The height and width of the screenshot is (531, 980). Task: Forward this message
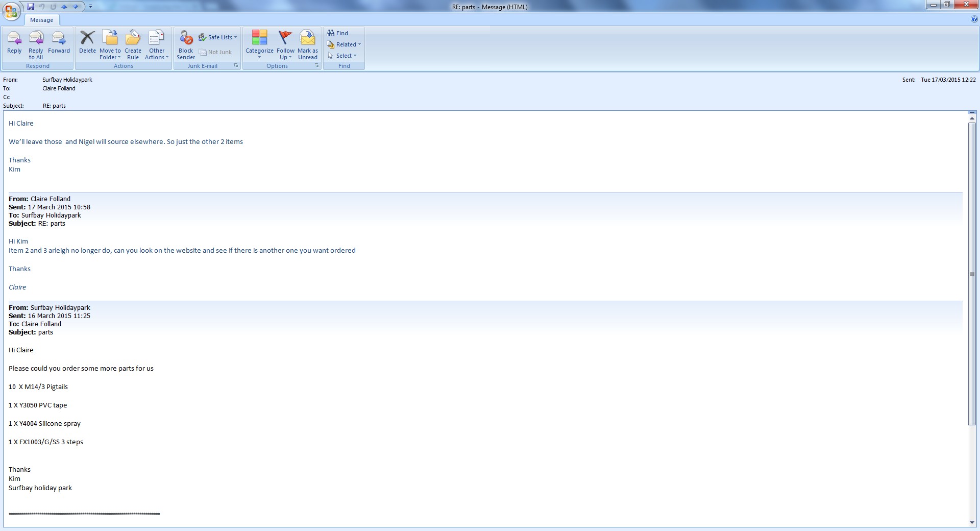coord(59,44)
